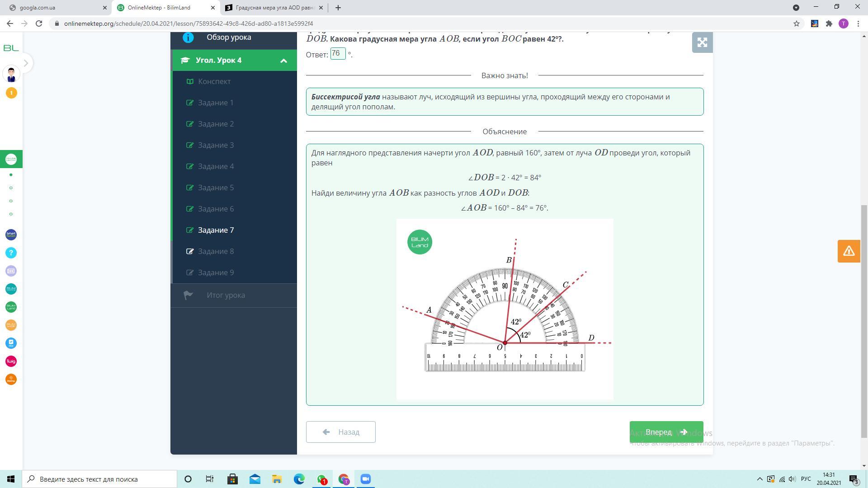
Task: Open Microsoft Edge from taskbar
Action: pos(299,479)
